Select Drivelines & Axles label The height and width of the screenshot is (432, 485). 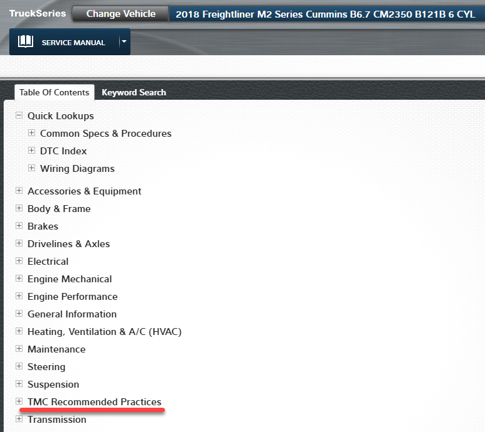69,244
